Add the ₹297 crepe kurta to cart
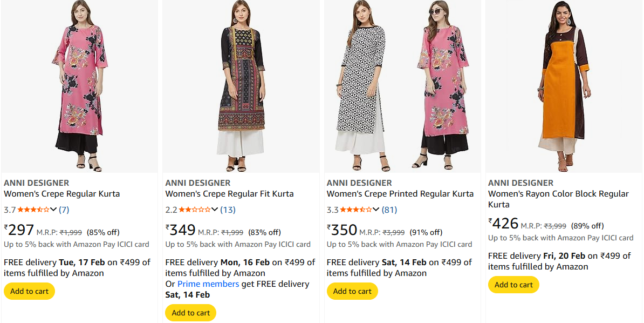The image size is (644, 323). pyautogui.click(x=29, y=291)
